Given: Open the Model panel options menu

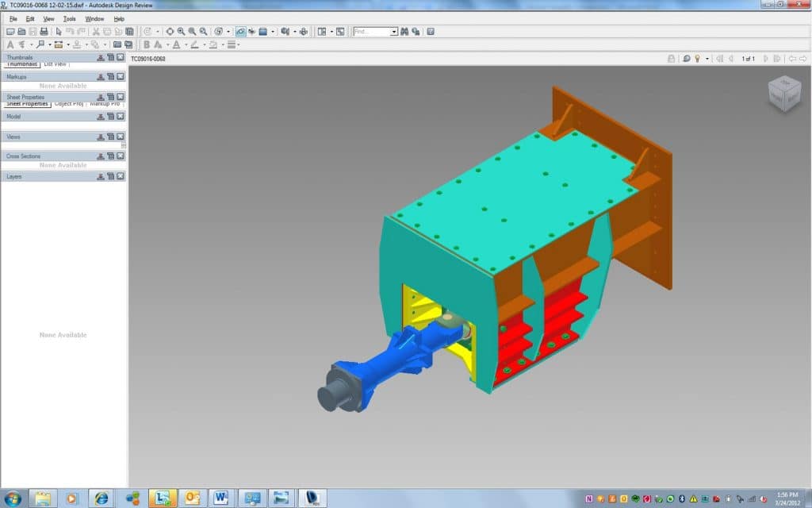Looking at the screenshot, I should tap(111, 117).
